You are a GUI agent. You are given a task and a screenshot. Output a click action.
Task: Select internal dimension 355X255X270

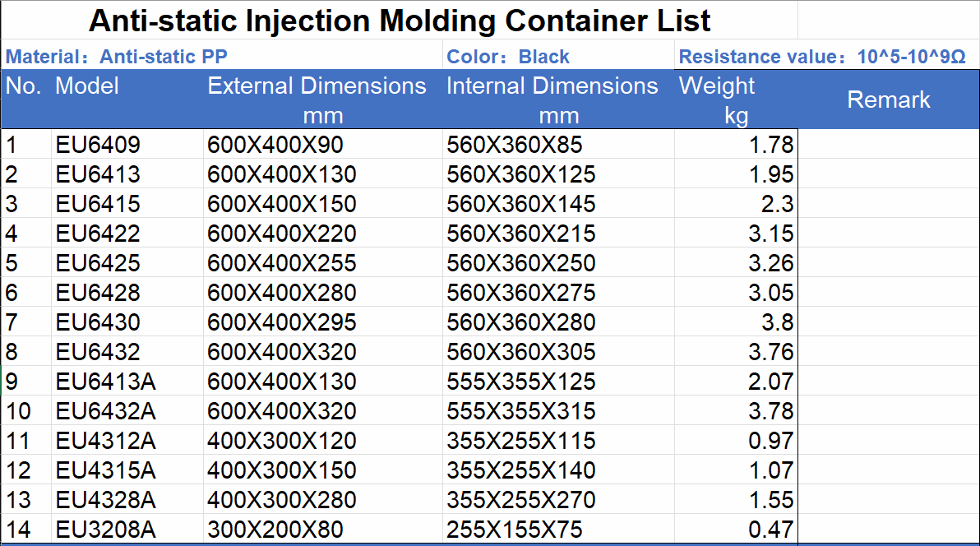[x=521, y=501]
